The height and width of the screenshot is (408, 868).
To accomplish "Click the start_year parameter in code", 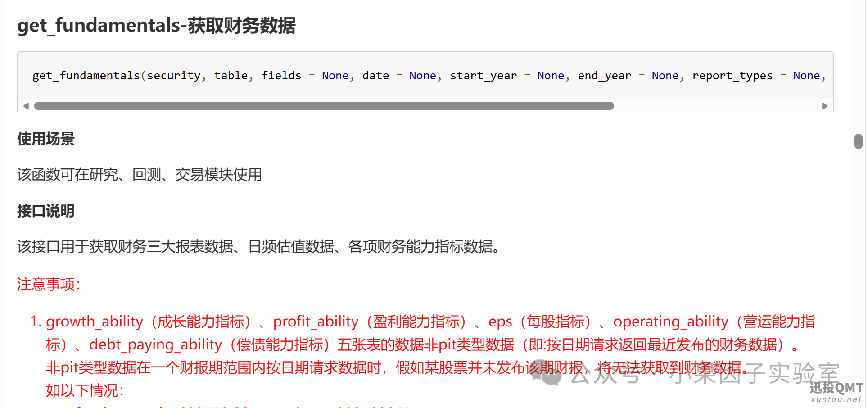I will (484, 76).
